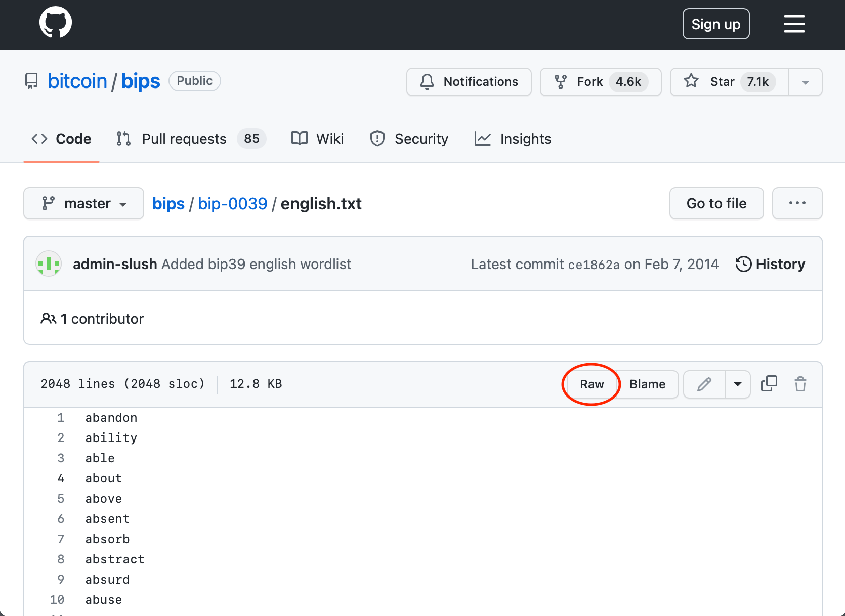Click the 12.8 KB file size text
The height and width of the screenshot is (616, 845).
(x=256, y=384)
